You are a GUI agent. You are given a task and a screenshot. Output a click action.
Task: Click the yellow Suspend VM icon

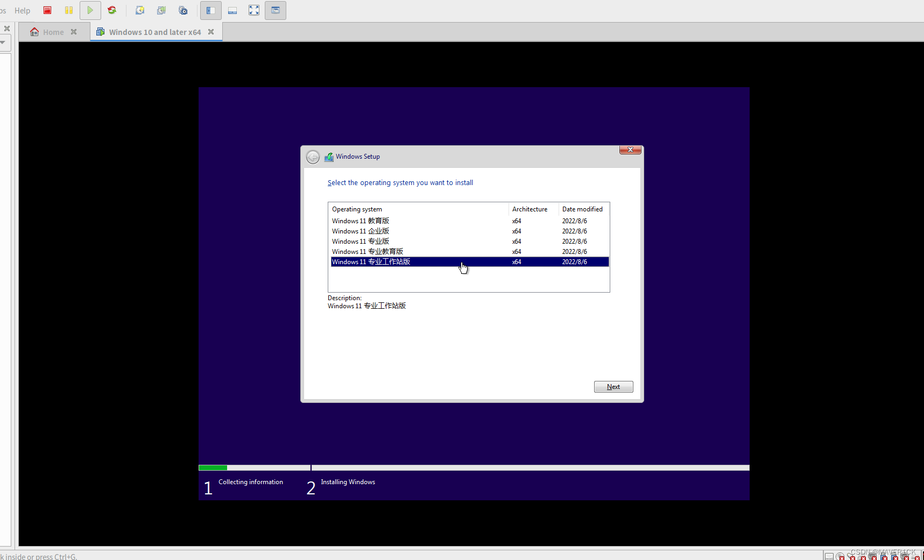click(x=69, y=10)
